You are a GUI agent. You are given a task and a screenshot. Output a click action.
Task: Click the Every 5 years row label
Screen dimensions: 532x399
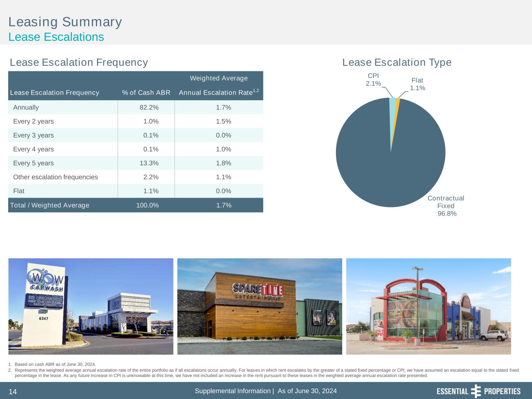click(x=34, y=163)
